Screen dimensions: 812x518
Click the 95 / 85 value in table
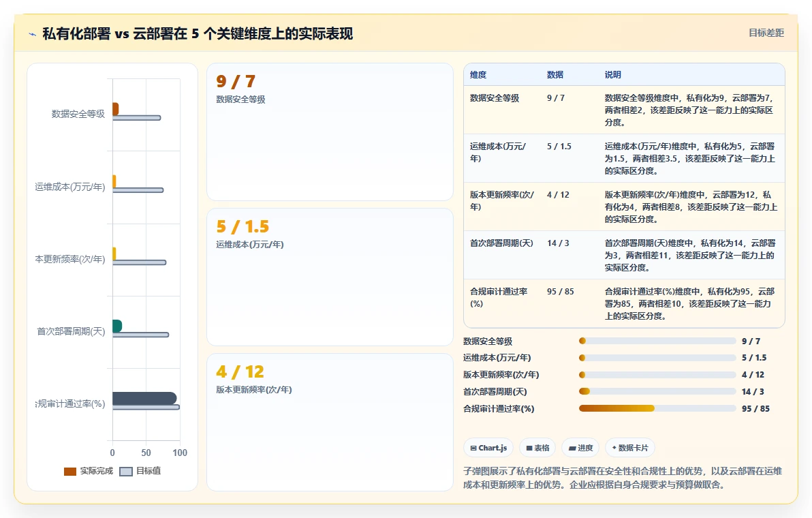click(x=561, y=292)
